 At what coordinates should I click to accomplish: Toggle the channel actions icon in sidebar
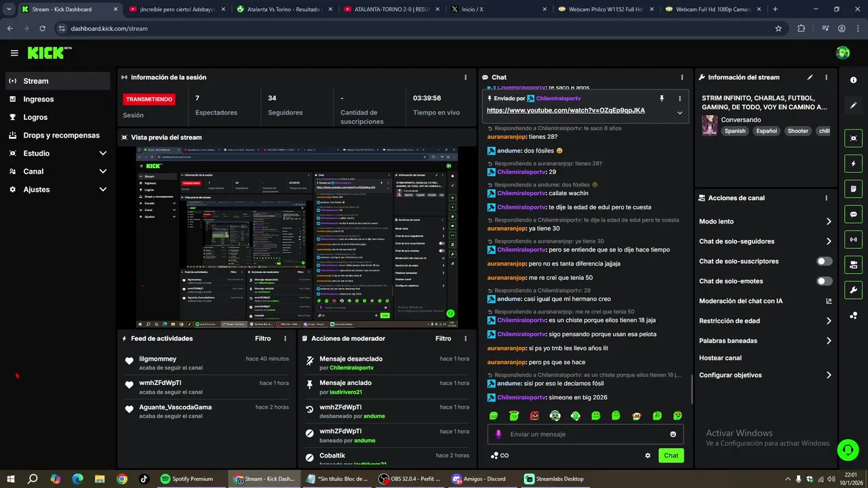[x=853, y=264]
